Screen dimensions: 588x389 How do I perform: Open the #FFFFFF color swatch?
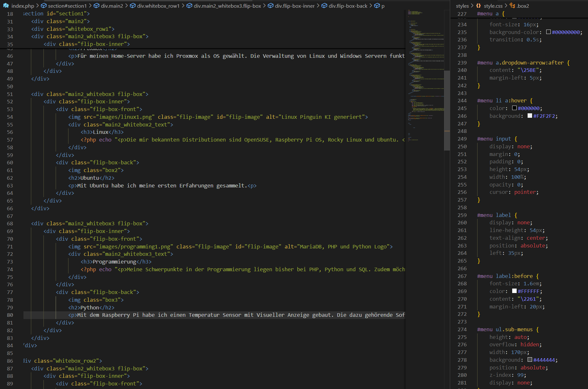coord(514,291)
